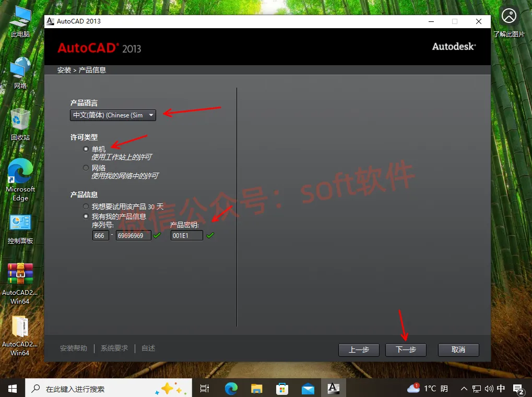This screenshot has width=532, height=397.
Task: Select the 此电脑 This PC desktop icon
Action: click(20, 22)
